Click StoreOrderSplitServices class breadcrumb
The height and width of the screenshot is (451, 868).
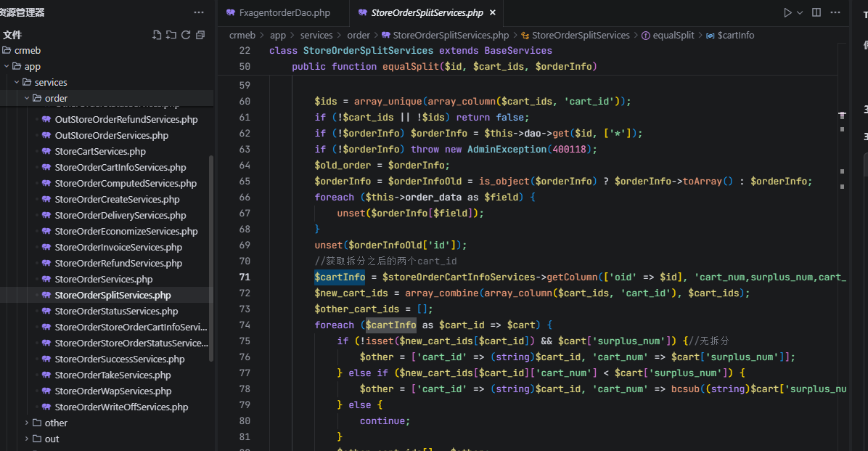click(576, 36)
